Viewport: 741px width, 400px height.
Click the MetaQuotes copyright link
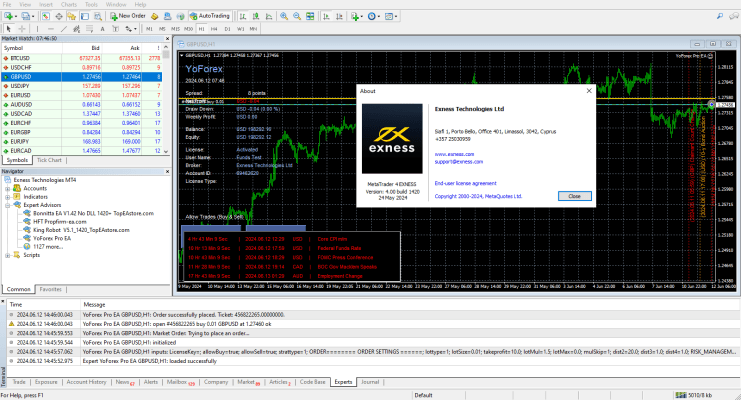(478, 196)
